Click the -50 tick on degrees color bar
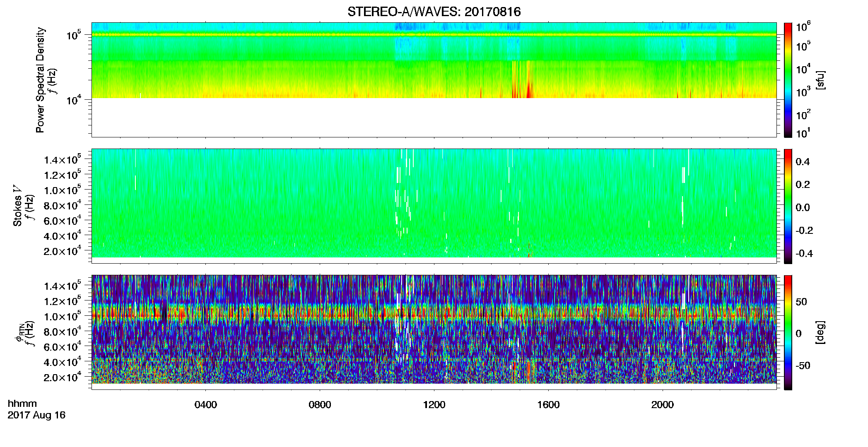The width and height of the screenshot is (868, 447). click(x=803, y=365)
